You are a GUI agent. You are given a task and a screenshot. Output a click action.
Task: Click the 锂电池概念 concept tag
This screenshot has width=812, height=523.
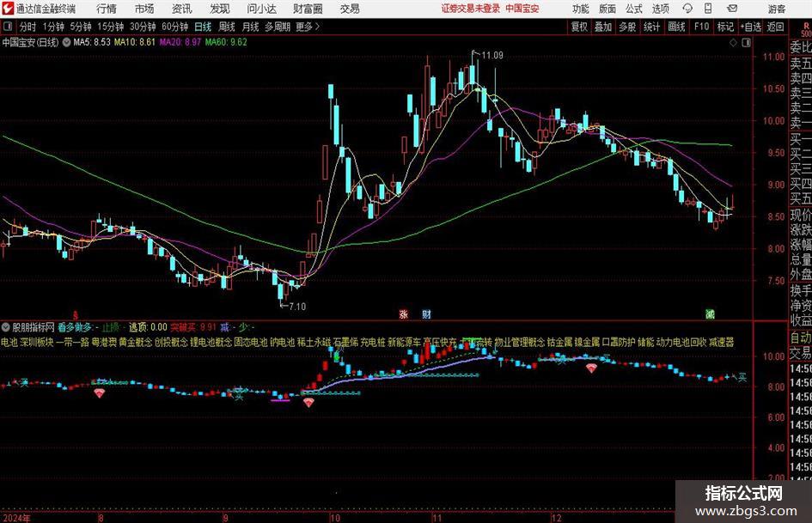(x=211, y=343)
